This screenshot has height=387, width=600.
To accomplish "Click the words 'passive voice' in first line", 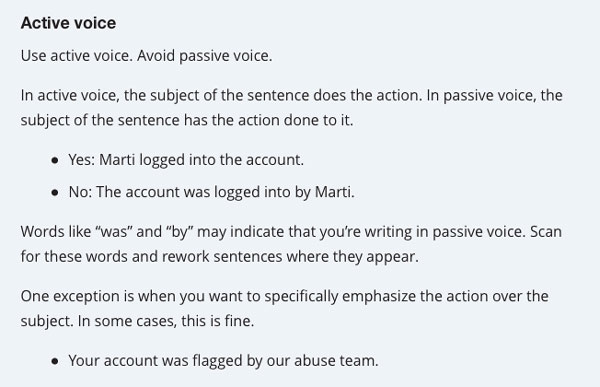I will (226, 56).
